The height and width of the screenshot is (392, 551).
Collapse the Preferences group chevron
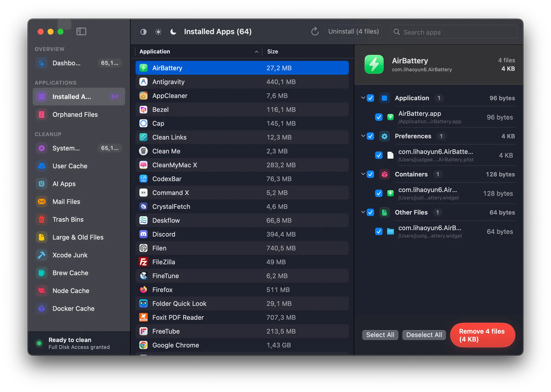(363, 136)
